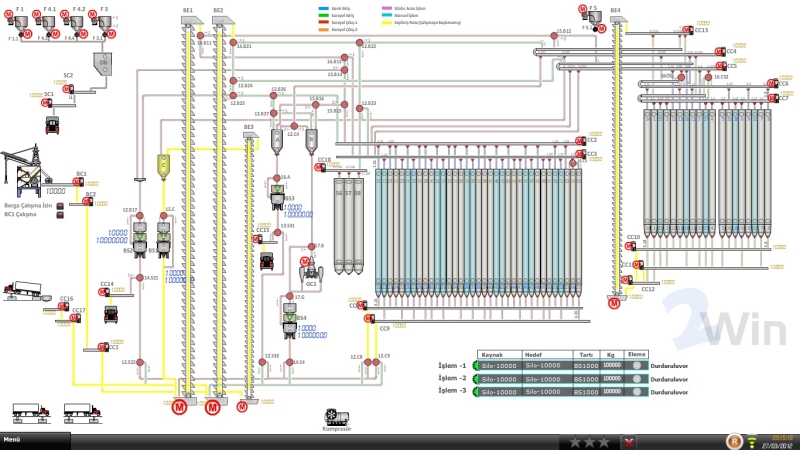Click the truck under SC1 conveyor
Viewport: 800px width, 450px height.
52,124
